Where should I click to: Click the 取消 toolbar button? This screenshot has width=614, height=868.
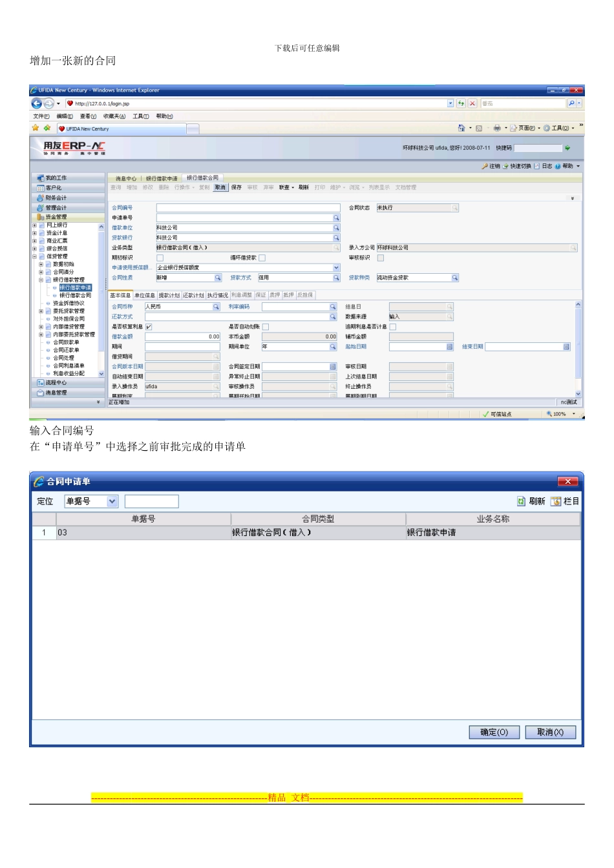pyautogui.click(x=220, y=188)
